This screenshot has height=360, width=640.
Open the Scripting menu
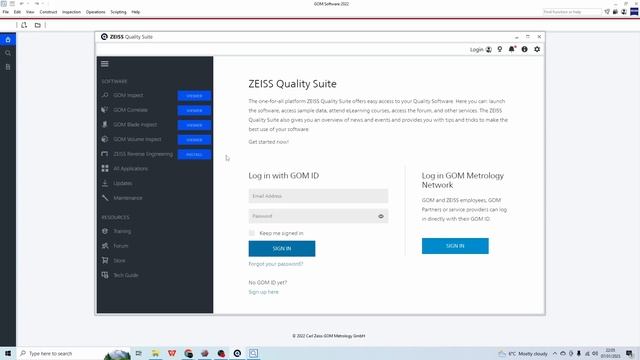pos(118,12)
